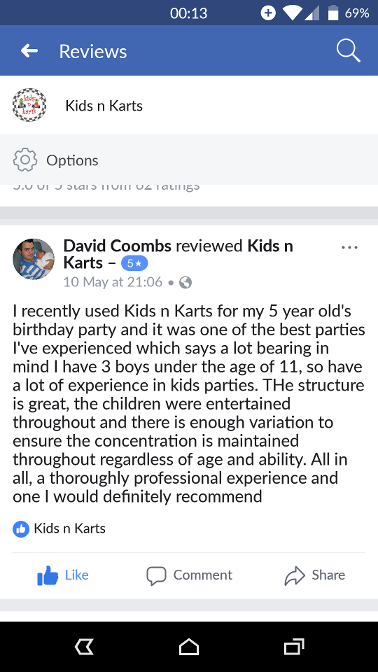Screen dimensions: 378x672
Task: Open David Coombs name link
Action: pyautogui.click(x=117, y=246)
